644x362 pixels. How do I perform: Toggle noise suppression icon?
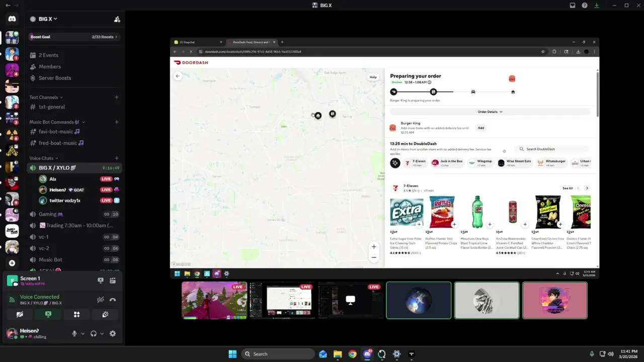coord(101,300)
